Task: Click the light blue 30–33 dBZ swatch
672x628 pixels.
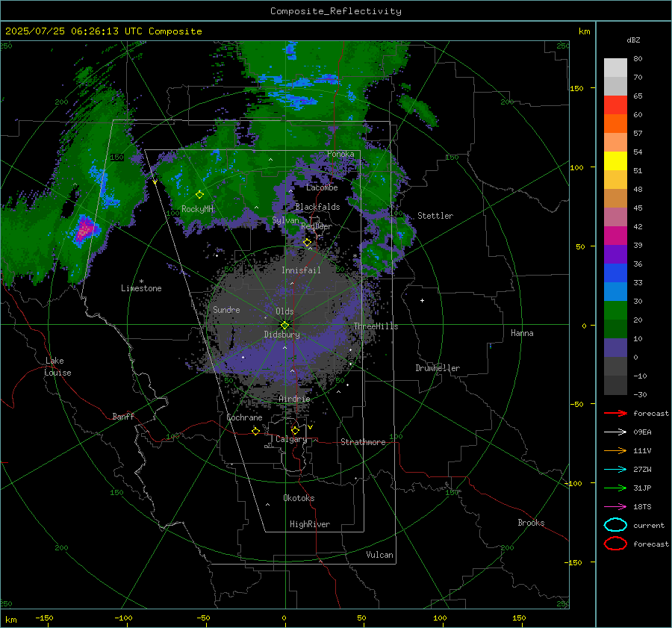Action: [x=615, y=291]
